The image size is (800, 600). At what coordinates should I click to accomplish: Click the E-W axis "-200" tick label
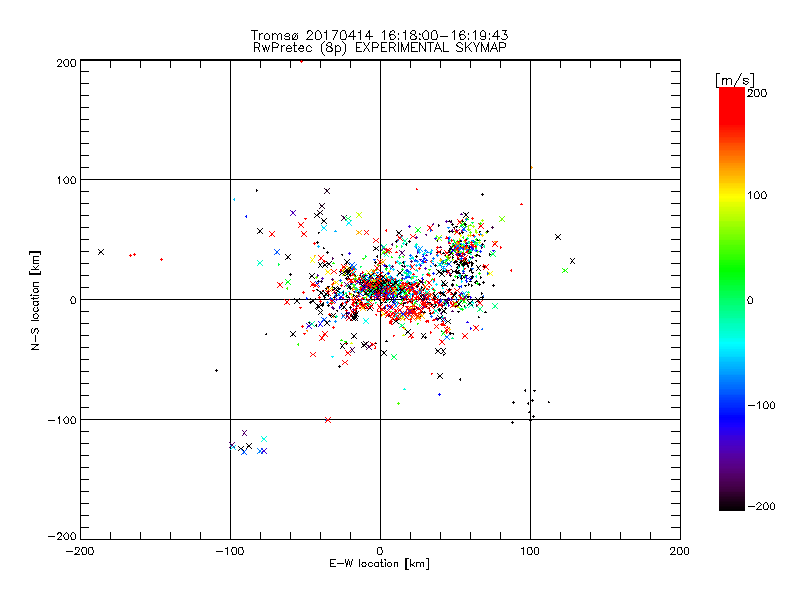pyautogui.click(x=80, y=551)
